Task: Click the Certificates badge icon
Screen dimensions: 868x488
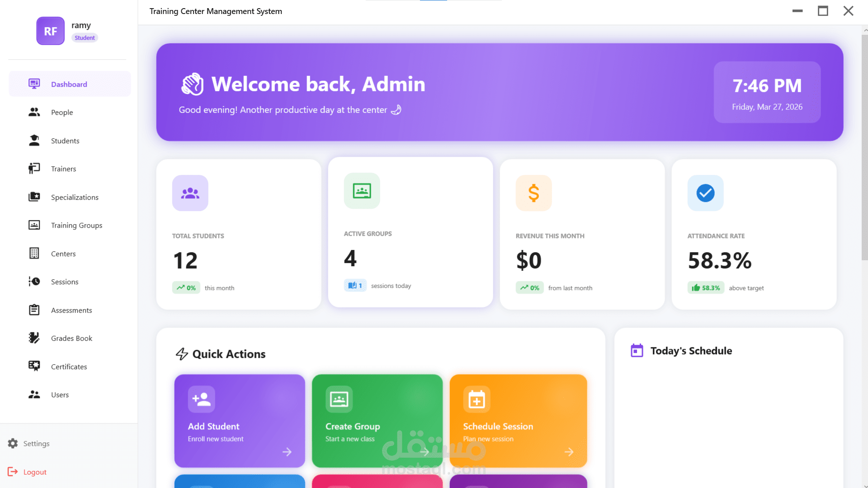Action: (x=34, y=366)
